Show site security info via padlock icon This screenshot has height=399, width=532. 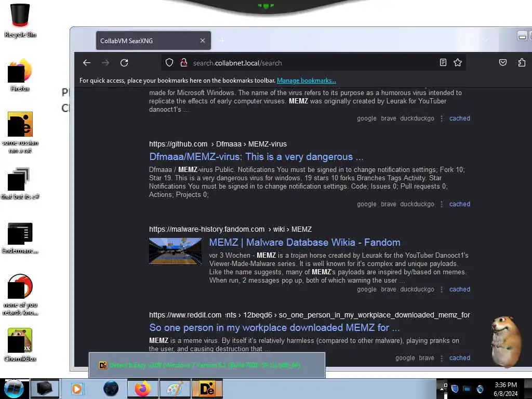[x=183, y=62]
